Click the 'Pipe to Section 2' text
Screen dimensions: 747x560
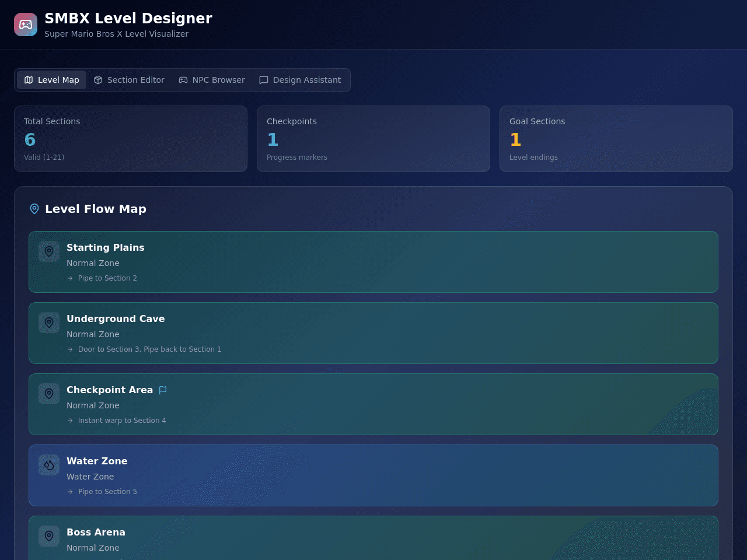107,278
